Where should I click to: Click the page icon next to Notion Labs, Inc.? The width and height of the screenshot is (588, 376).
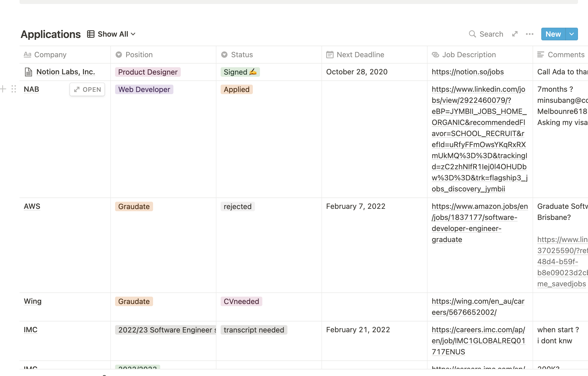(x=28, y=72)
